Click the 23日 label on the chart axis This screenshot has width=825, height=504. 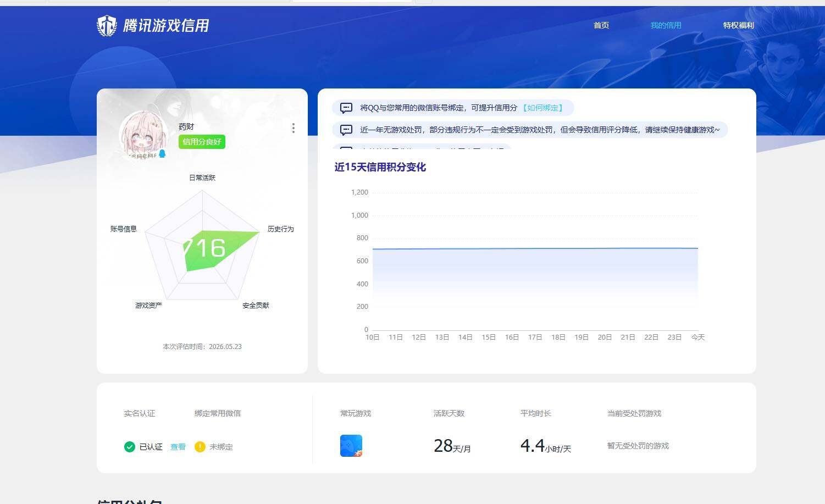point(675,337)
